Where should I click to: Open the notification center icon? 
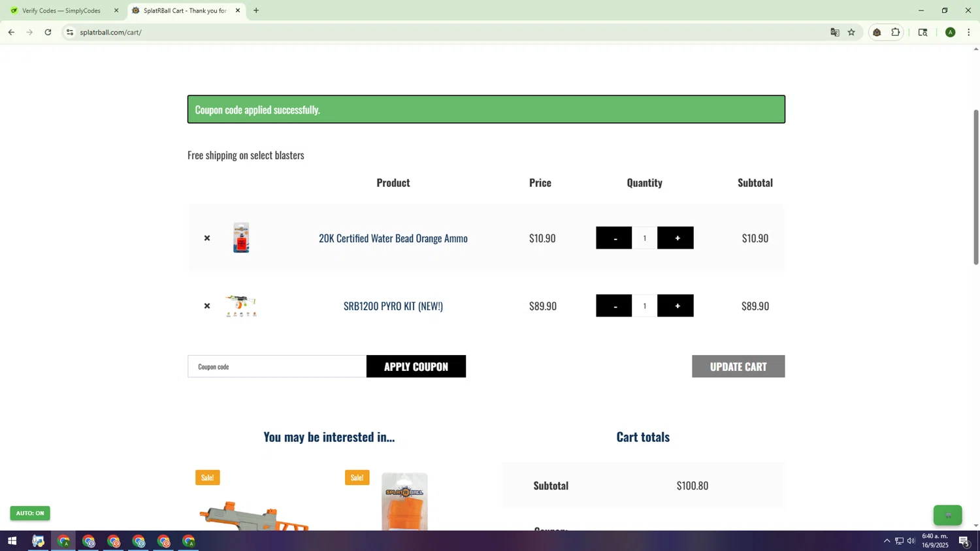tap(964, 541)
